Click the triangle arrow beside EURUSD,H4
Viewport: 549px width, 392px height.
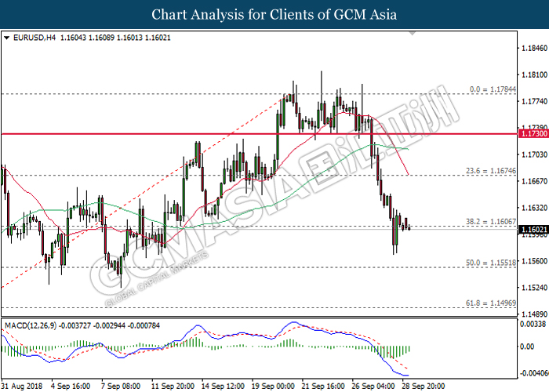tap(6, 37)
